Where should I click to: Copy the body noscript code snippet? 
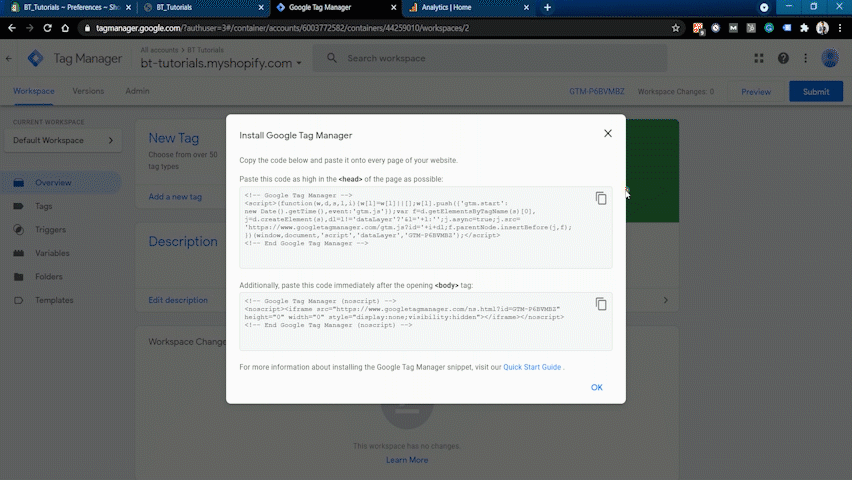point(600,304)
